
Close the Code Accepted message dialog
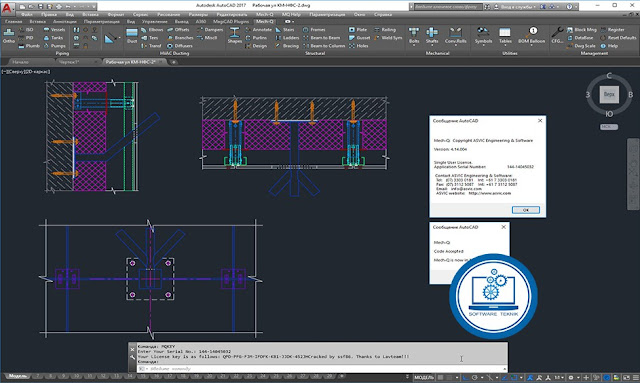(x=503, y=227)
